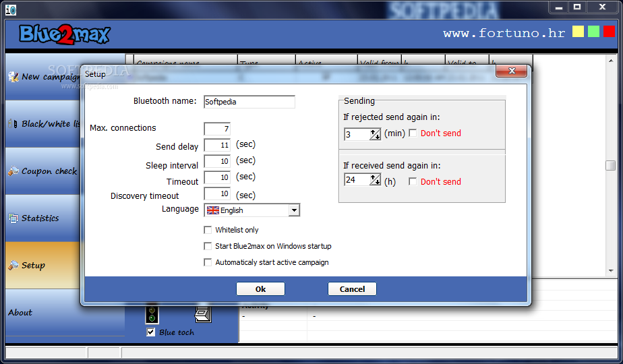This screenshot has height=364, width=623.
Task: Check the Whitelist only checkbox
Action: tap(208, 230)
